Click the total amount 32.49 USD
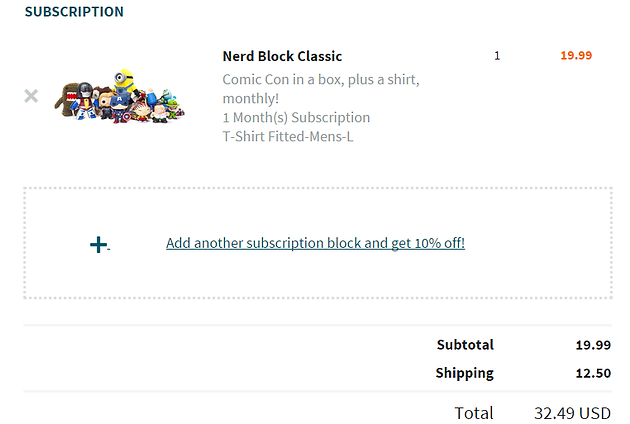The height and width of the screenshot is (424, 630). [573, 413]
